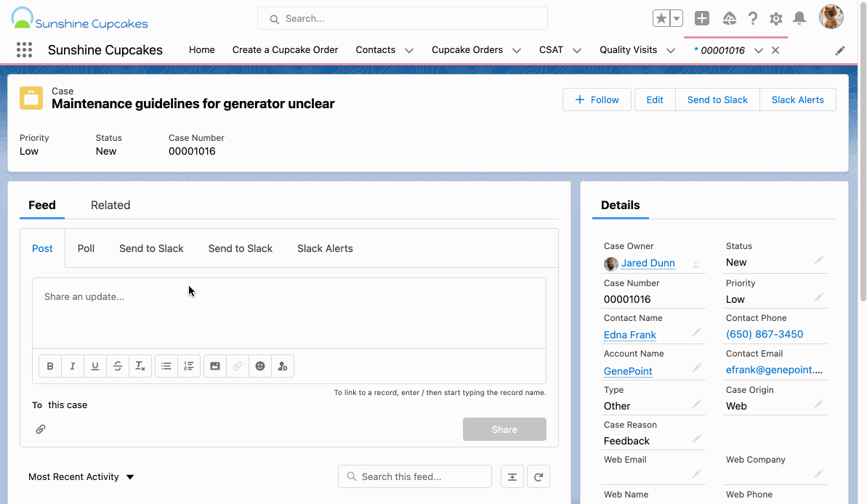The height and width of the screenshot is (504, 867).
Task: Click the header Send to Slack button
Action: (x=717, y=99)
